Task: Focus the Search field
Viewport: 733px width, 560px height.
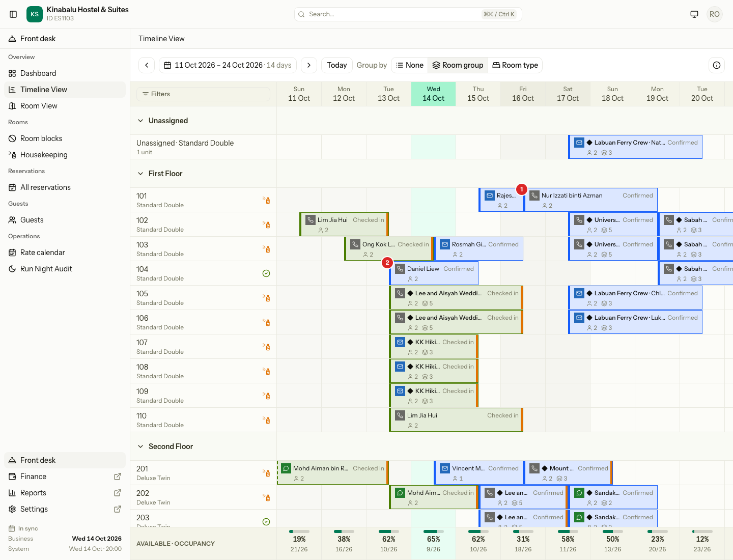Action: 408,14
